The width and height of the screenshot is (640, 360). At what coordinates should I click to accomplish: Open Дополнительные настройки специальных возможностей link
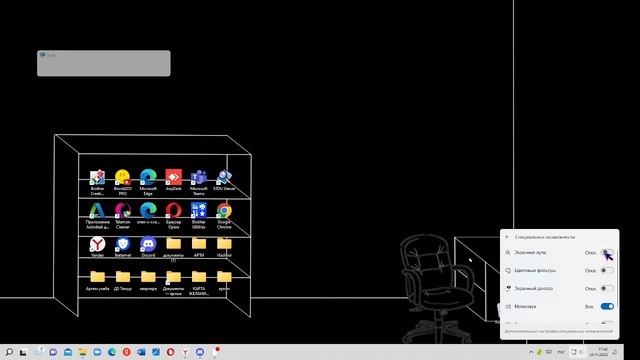tap(558, 331)
